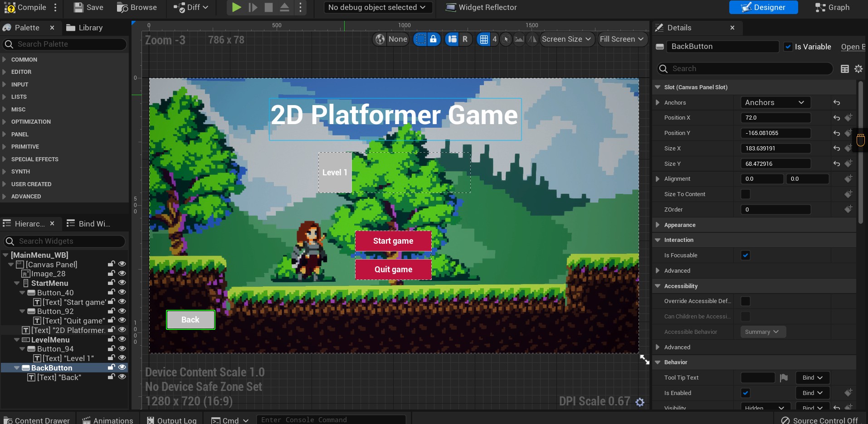Click the green Play simulation button
Viewport: 868px width, 424px height.
point(236,7)
